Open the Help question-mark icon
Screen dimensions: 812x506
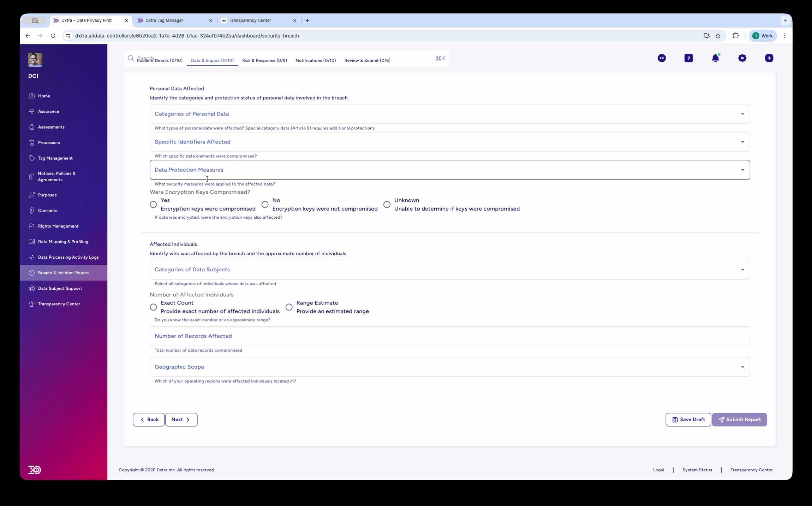[688, 58]
